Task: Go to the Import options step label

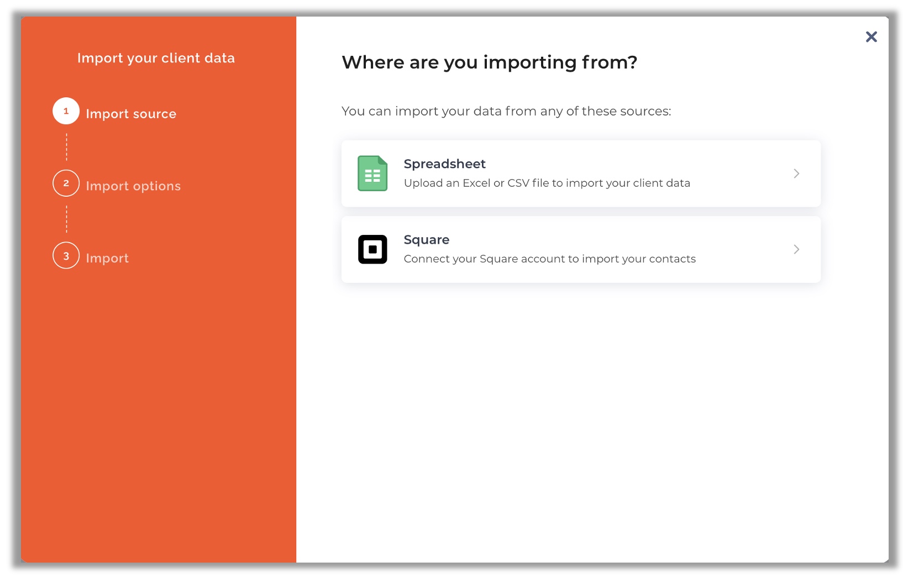Action: pos(133,186)
